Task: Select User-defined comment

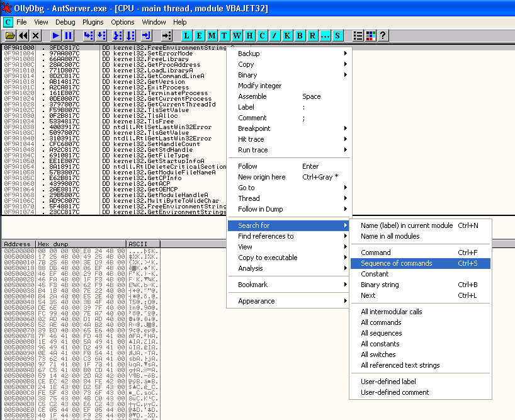Action: pos(421,392)
